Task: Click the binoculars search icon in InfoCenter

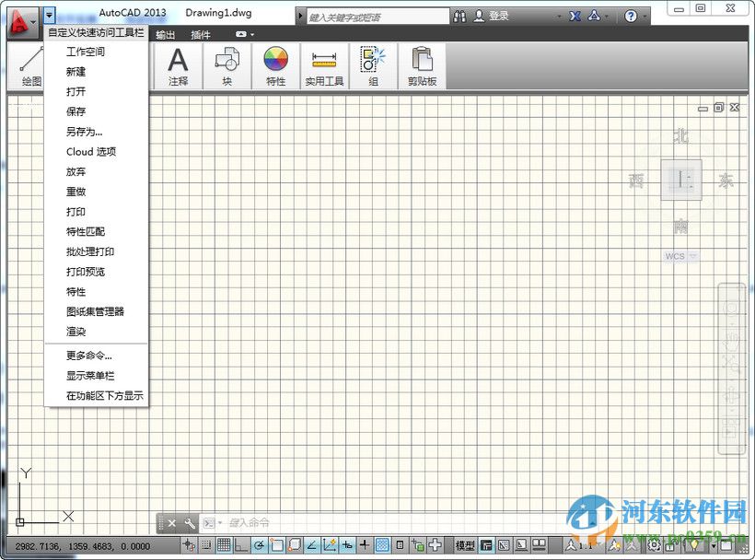Action: (459, 16)
